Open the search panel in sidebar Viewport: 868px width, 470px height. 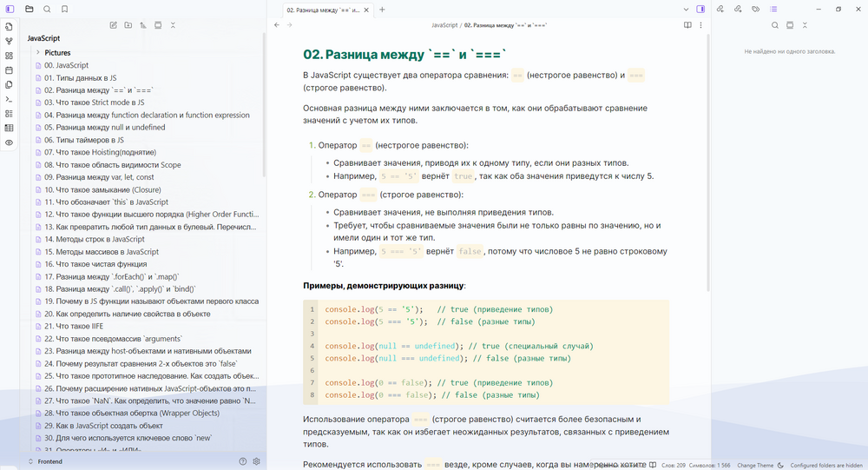click(x=47, y=9)
